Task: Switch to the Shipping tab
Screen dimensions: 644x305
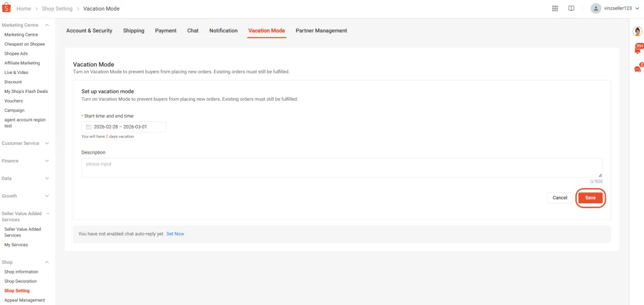Action: pyautogui.click(x=134, y=31)
